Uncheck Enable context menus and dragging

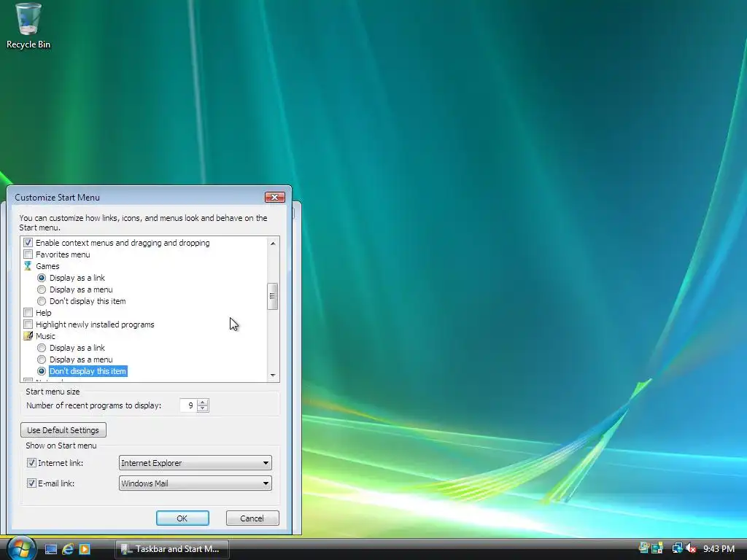click(x=28, y=242)
